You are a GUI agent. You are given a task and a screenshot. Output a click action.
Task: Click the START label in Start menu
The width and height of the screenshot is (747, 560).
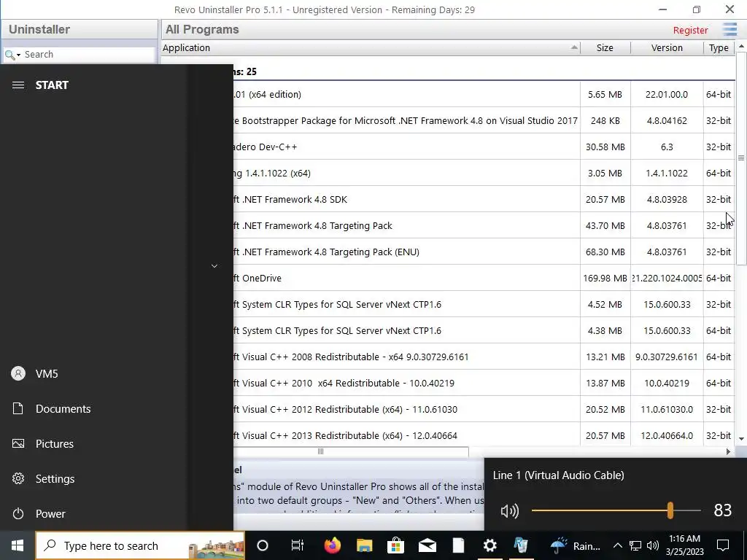pos(52,85)
